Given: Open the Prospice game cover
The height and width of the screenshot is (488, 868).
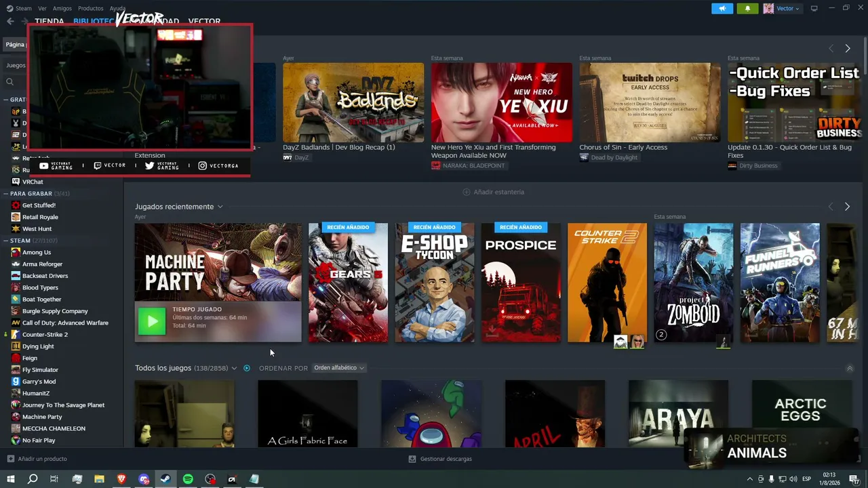Looking at the screenshot, I should click(521, 283).
